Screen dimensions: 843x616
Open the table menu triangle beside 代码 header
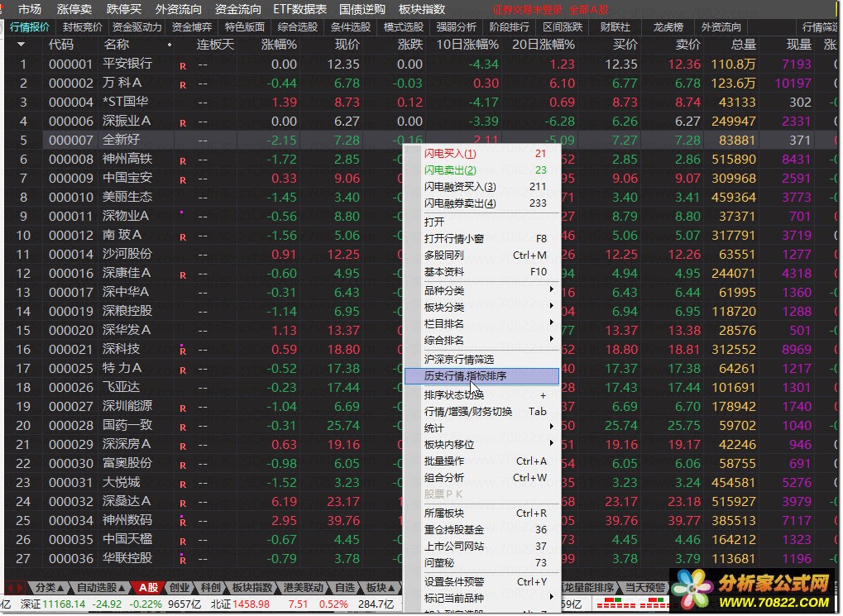tap(21, 45)
